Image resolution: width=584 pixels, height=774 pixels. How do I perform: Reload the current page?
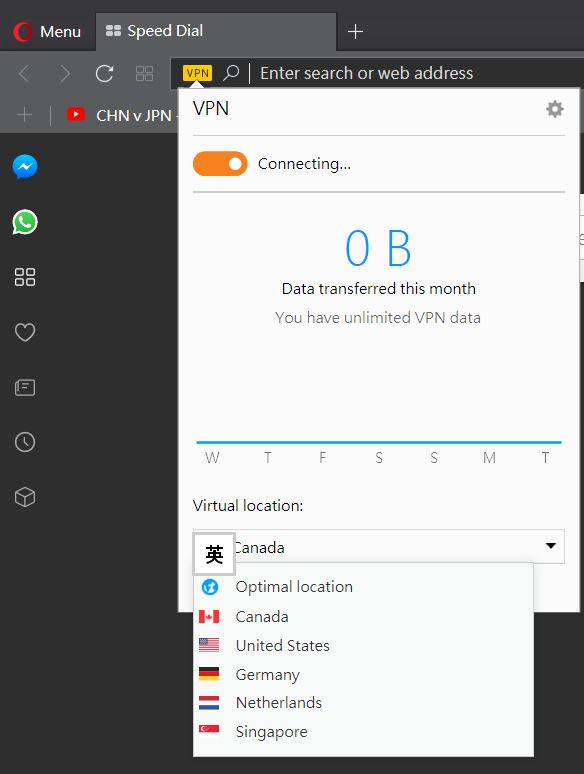104,74
